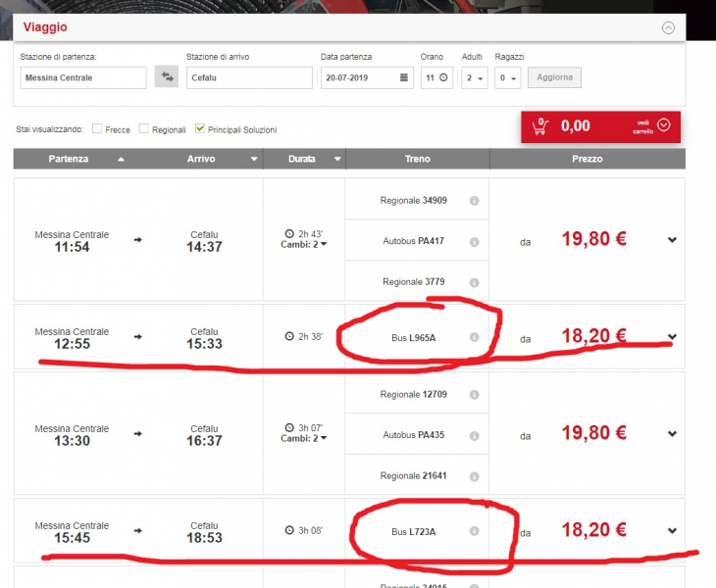Show info for Regionale 3779
716x588 pixels.
[475, 283]
